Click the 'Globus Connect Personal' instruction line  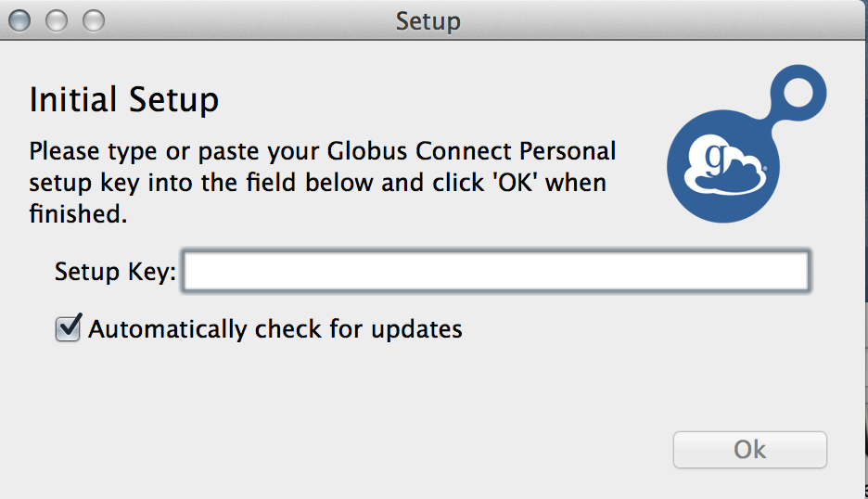(322, 150)
